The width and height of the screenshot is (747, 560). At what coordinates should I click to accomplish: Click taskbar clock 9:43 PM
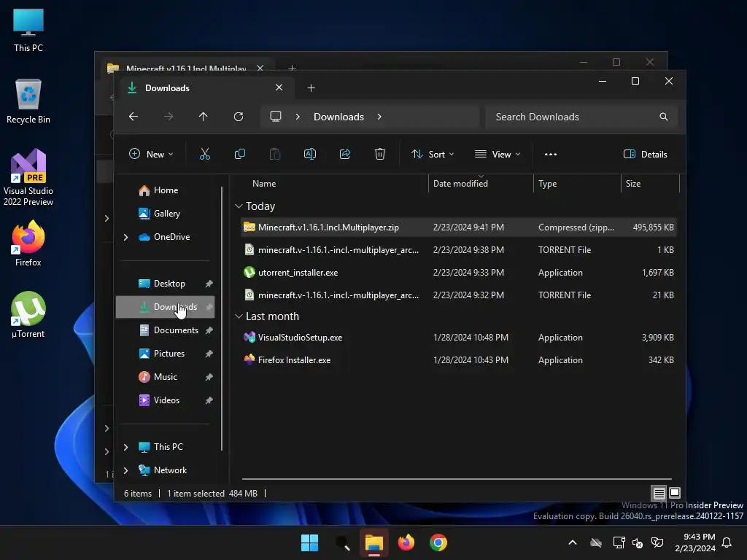tap(695, 542)
